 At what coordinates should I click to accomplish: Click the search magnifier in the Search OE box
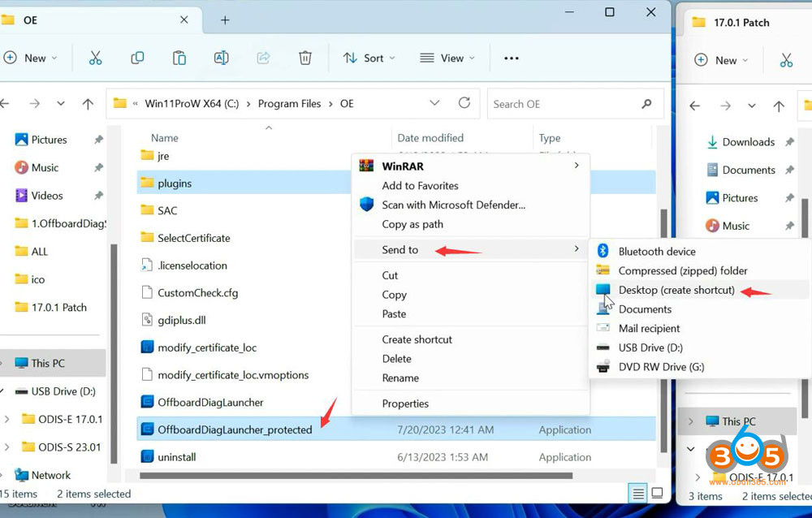tap(646, 104)
